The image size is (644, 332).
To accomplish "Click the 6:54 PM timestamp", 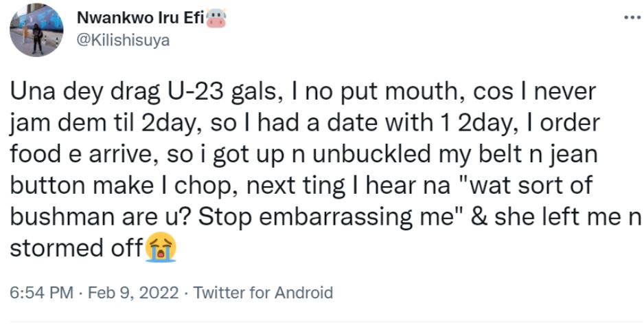I will (41, 293).
